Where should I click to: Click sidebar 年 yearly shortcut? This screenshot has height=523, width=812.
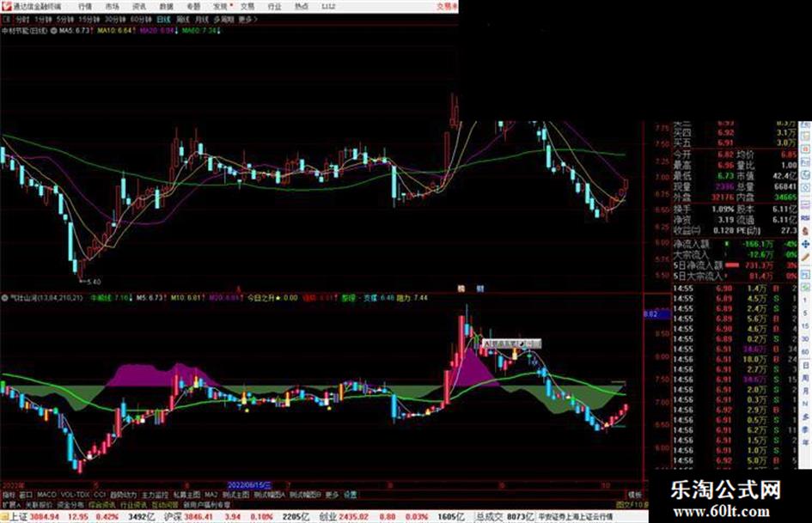[805, 443]
